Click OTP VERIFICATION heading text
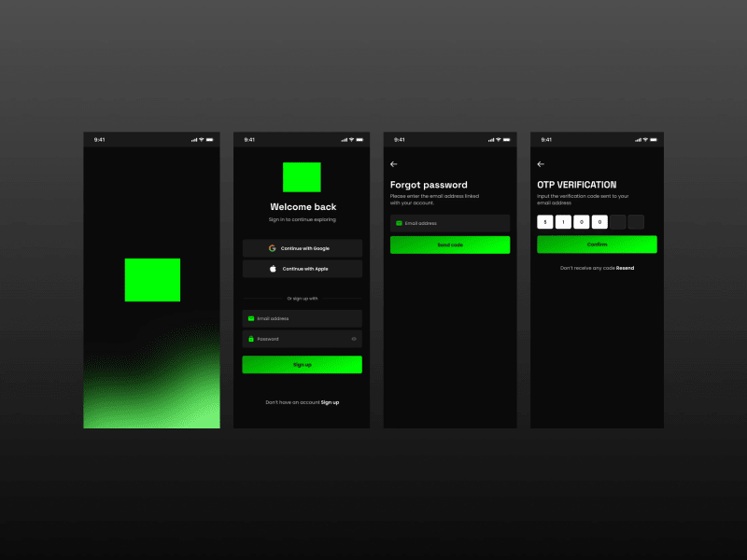747x560 pixels. pos(576,185)
